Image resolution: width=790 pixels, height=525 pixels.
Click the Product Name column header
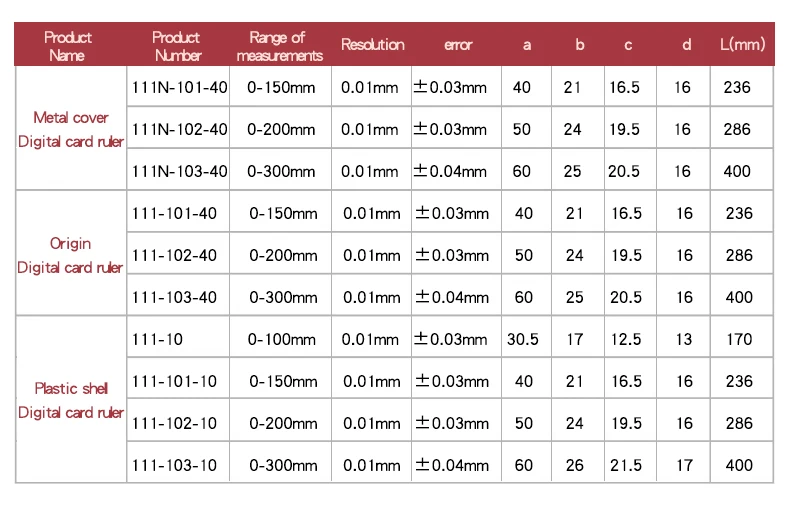click(x=68, y=46)
